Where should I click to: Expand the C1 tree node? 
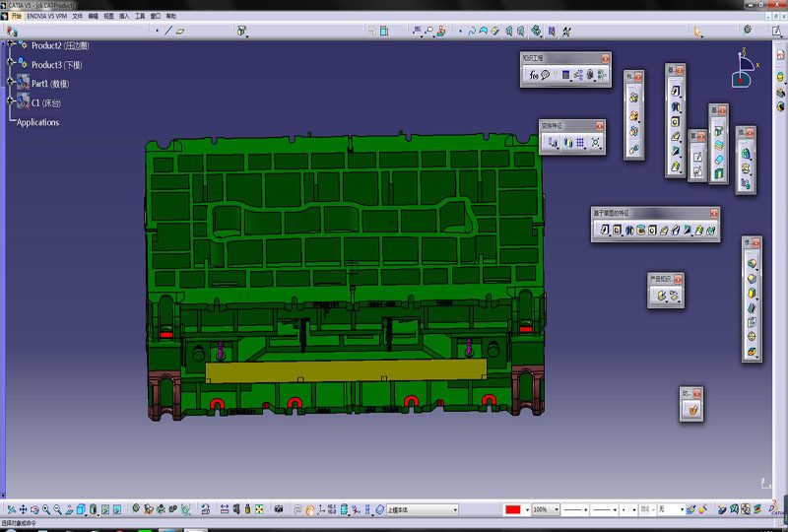click(x=10, y=102)
